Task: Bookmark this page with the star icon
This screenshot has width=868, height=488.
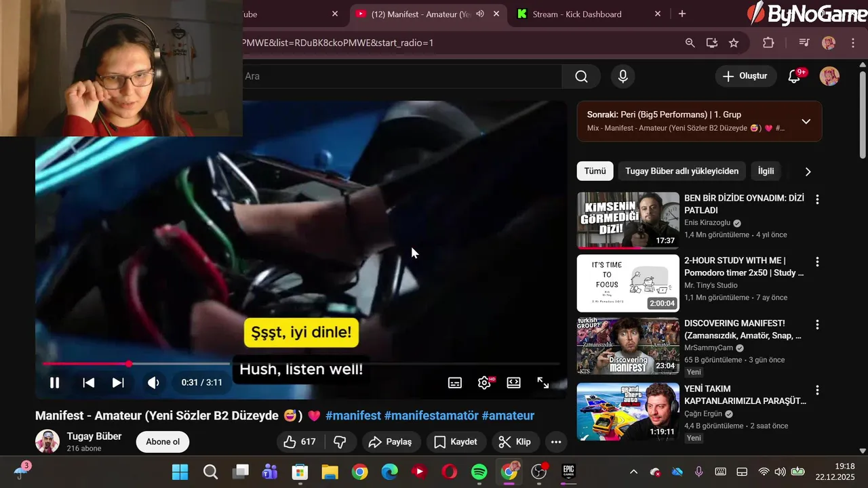Action: (x=734, y=43)
